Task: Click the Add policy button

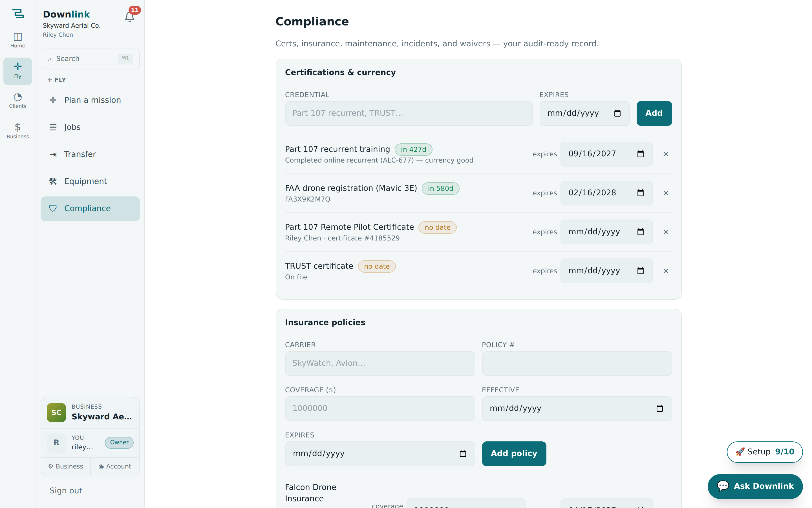Action: (x=514, y=454)
